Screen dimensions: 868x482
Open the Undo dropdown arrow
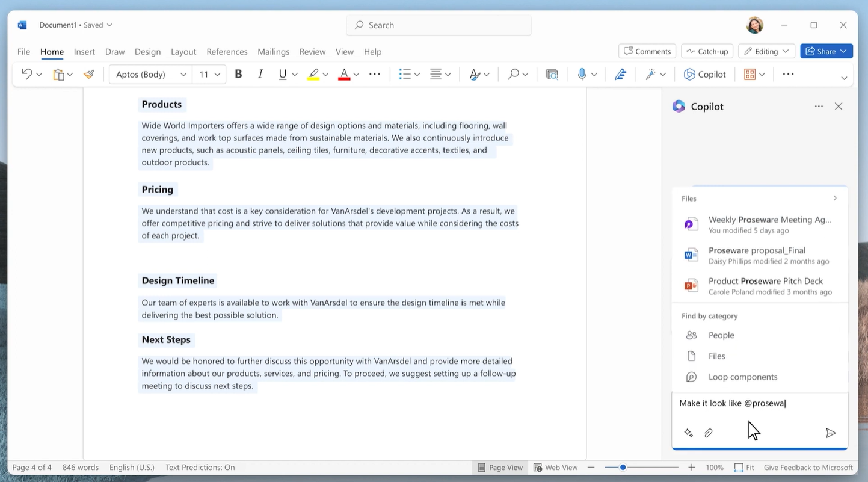coord(39,75)
